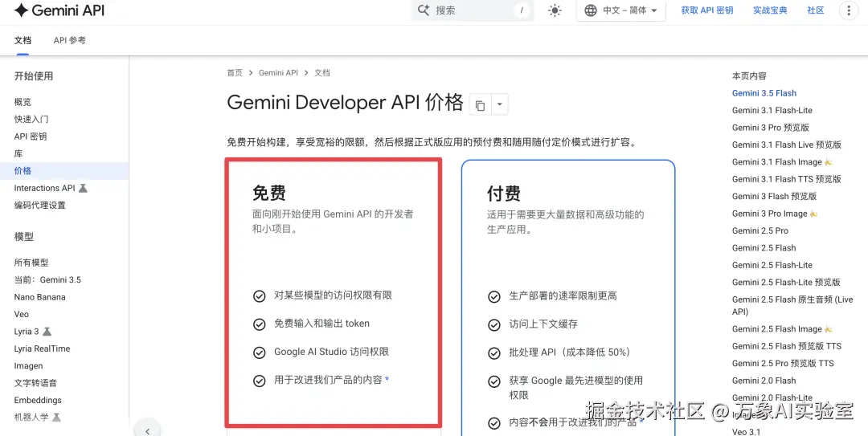Open 机器人学 sidebar item
This screenshot has height=436, width=868.
click(x=31, y=418)
